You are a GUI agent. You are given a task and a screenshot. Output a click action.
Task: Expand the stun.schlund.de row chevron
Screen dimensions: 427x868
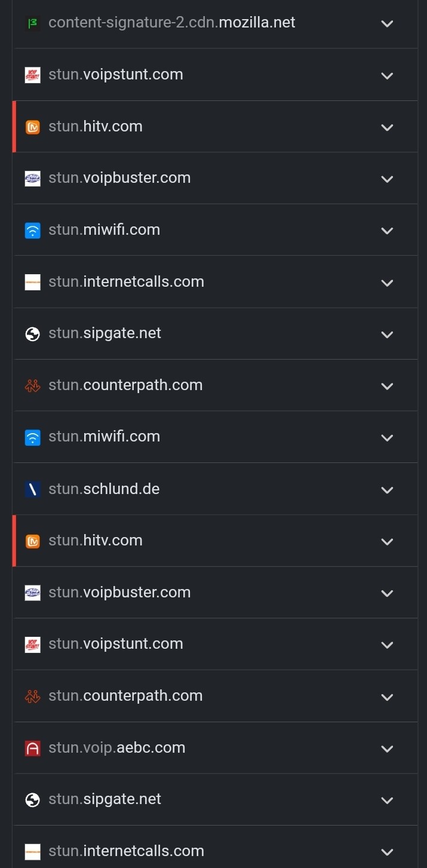point(387,490)
